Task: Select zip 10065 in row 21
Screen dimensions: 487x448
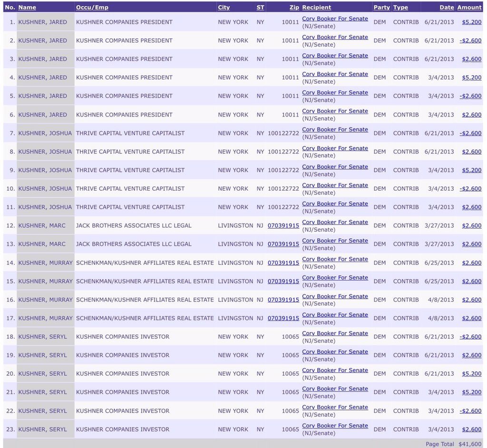Action: coord(291,392)
